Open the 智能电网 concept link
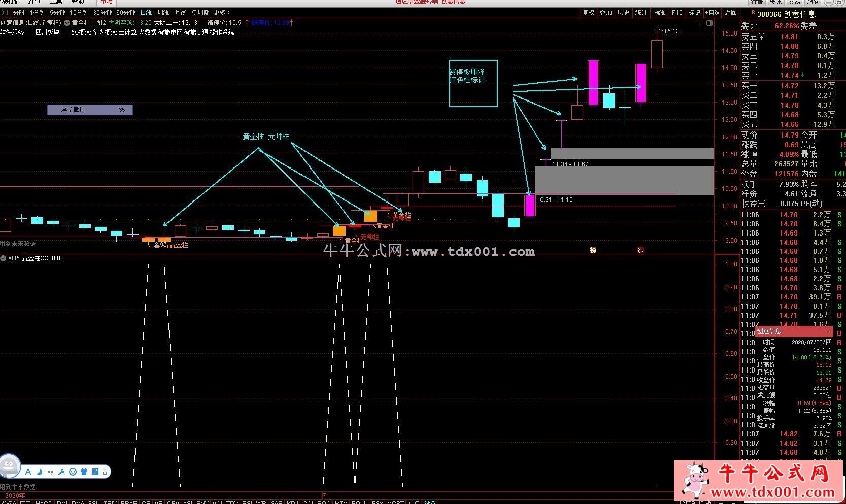 (170, 32)
